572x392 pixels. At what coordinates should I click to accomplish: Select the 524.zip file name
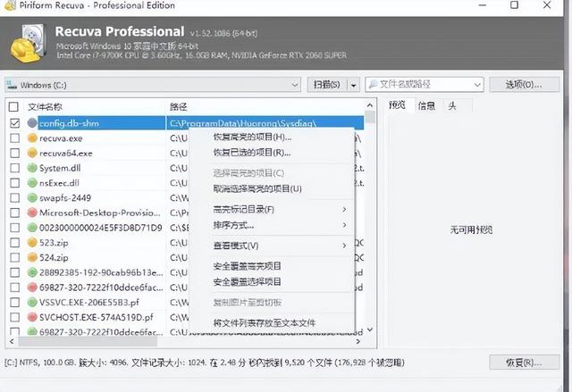[x=54, y=257]
